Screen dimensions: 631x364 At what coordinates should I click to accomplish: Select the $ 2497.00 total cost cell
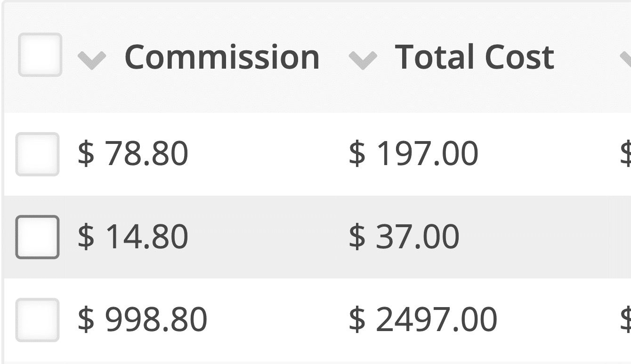tap(423, 319)
